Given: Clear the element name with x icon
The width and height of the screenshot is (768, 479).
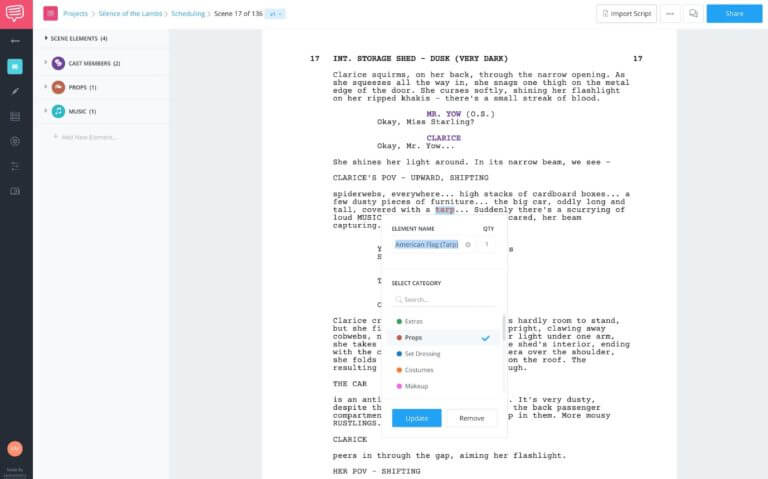Looking at the screenshot, I should point(467,244).
